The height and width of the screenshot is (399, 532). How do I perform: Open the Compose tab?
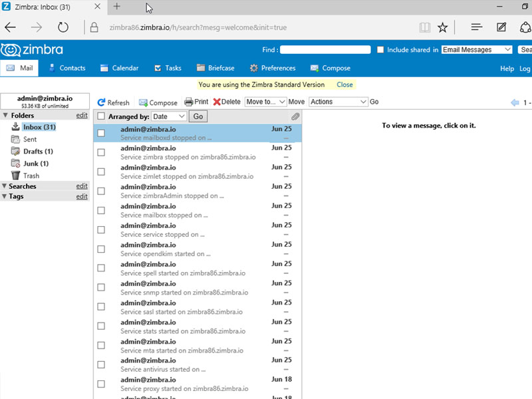coord(331,68)
